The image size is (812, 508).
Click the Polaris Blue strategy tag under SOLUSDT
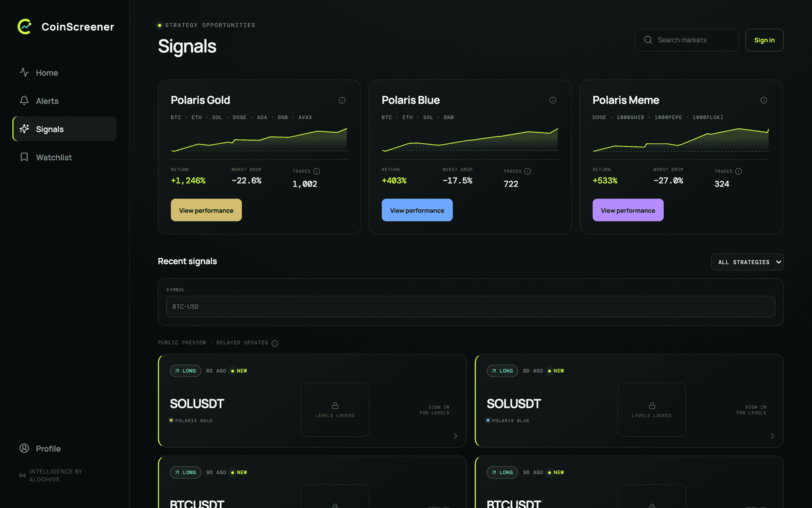point(508,421)
